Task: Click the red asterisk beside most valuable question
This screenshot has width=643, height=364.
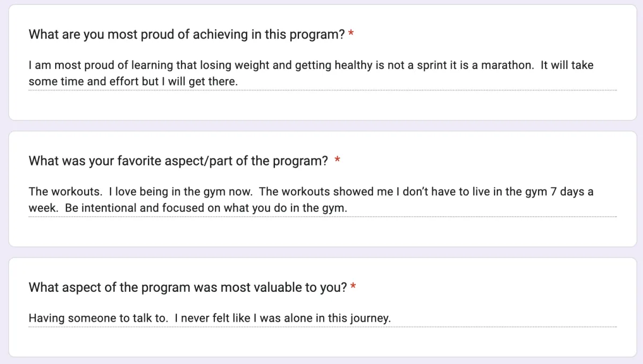Action: point(353,287)
